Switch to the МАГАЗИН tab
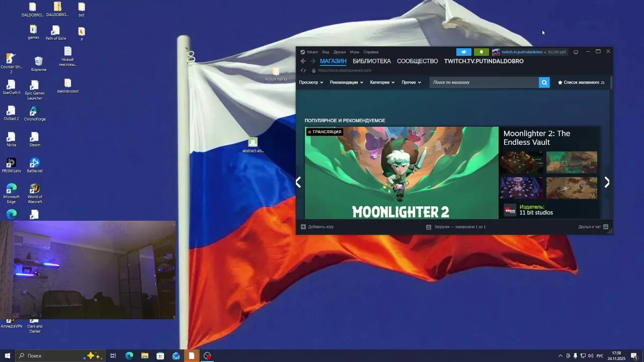 333,61
